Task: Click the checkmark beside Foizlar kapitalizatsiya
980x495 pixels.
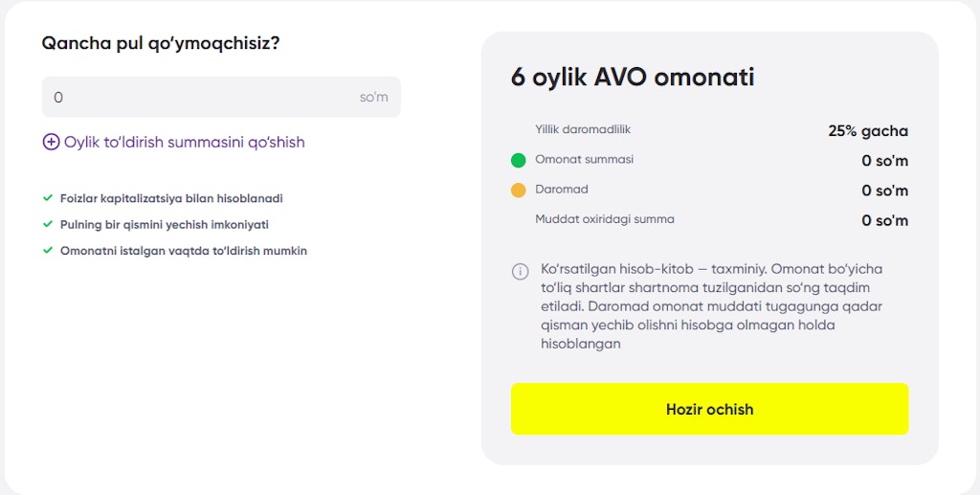Action: pyautogui.click(x=48, y=198)
